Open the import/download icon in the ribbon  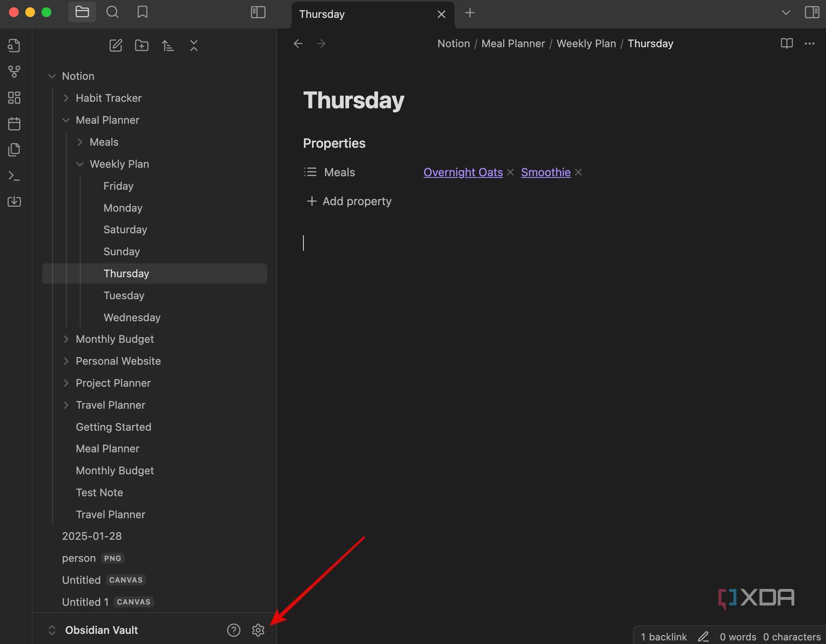pyautogui.click(x=14, y=202)
